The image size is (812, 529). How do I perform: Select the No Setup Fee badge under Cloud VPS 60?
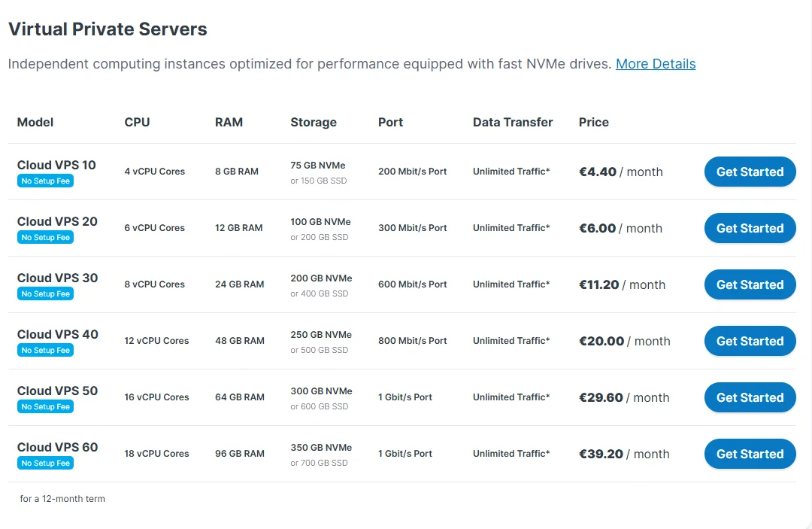(x=46, y=464)
